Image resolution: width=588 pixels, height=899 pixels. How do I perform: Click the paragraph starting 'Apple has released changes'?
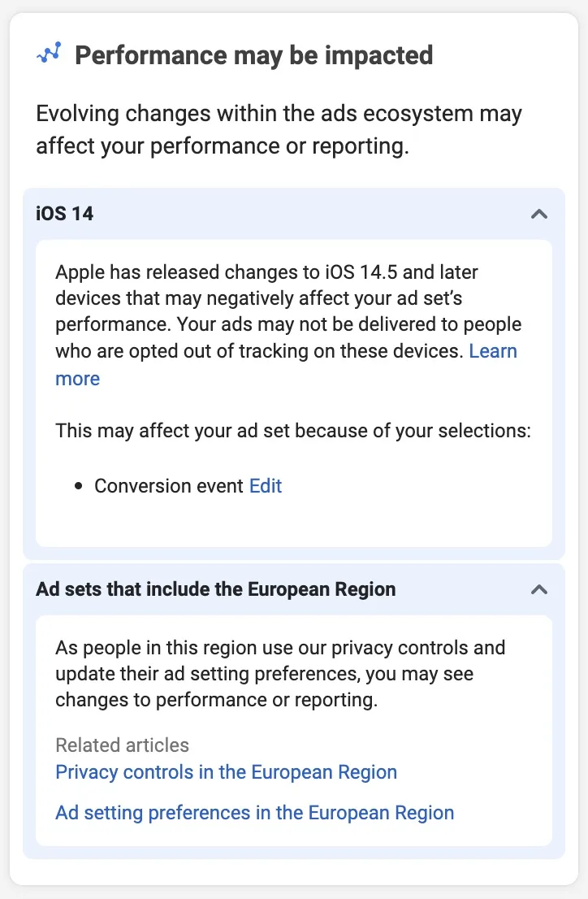tap(288, 325)
